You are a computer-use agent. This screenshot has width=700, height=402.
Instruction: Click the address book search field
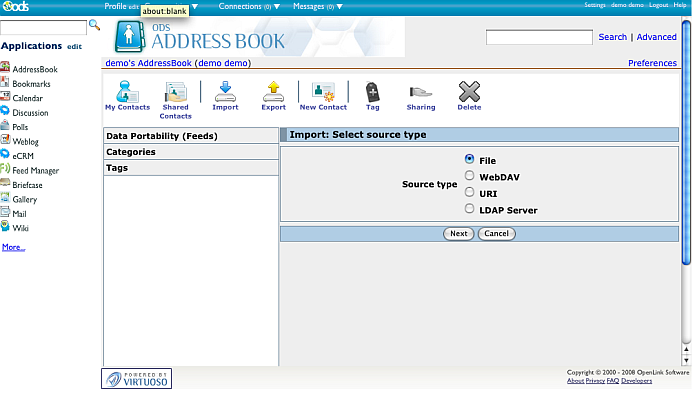point(539,37)
